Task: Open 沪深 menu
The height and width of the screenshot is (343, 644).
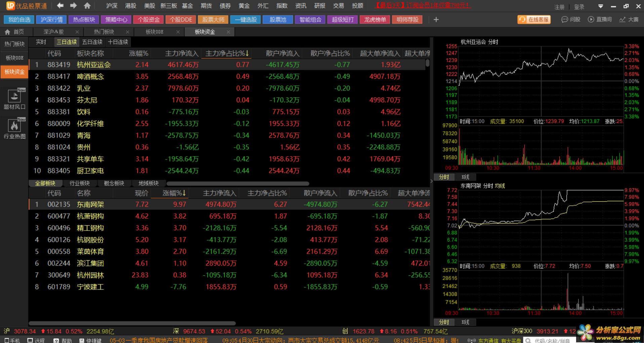Action: [x=112, y=6]
